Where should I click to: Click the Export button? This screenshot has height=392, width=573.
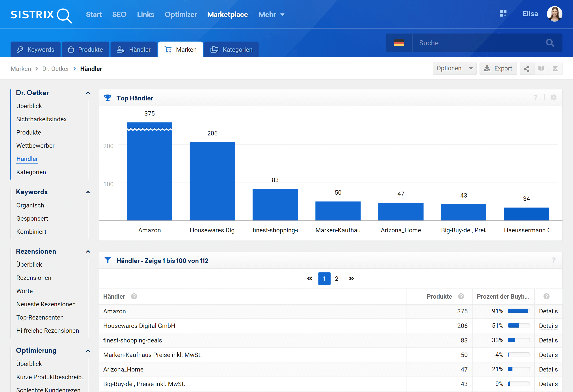[x=498, y=68]
